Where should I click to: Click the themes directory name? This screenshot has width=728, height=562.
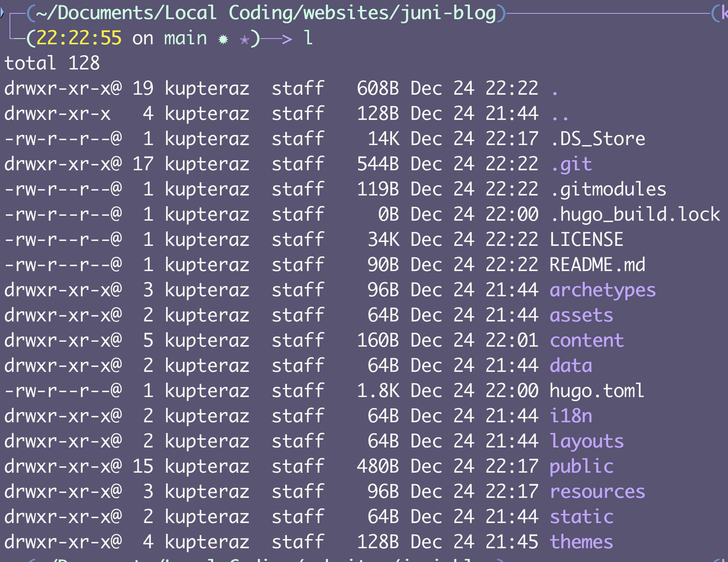coord(581,543)
